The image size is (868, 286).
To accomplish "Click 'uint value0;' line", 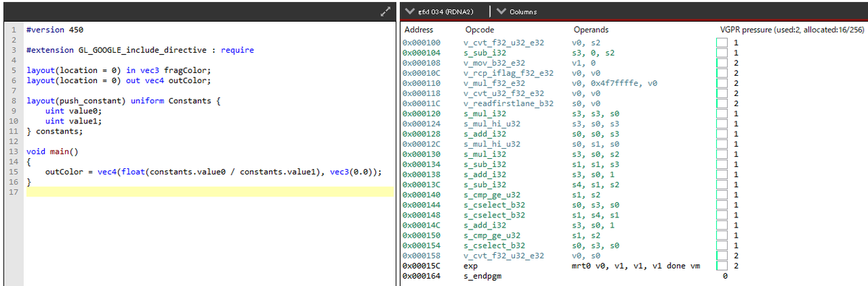I will click(x=74, y=111).
